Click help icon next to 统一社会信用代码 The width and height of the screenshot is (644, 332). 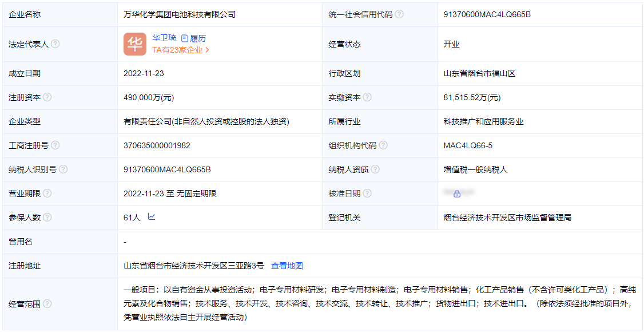tap(399, 14)
